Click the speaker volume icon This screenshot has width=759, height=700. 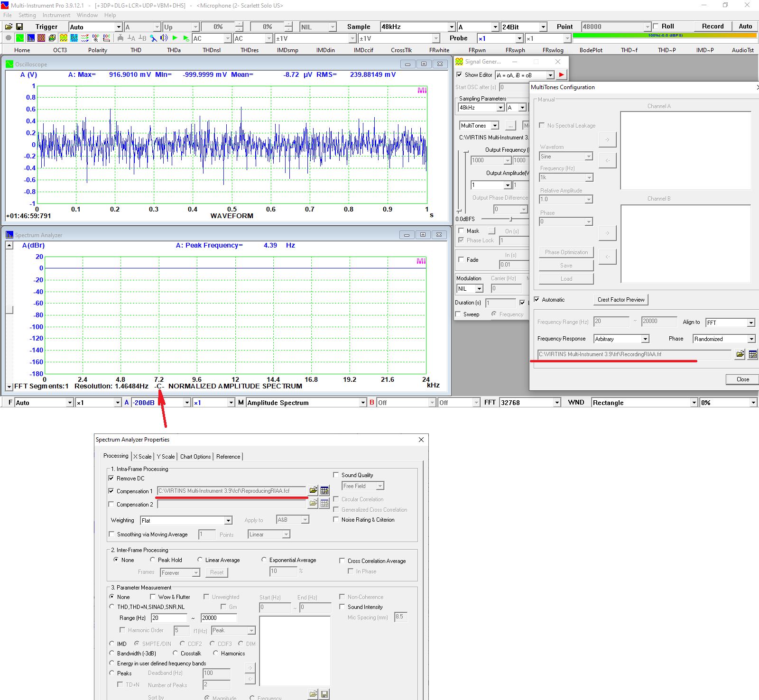[x=164, y=38]
